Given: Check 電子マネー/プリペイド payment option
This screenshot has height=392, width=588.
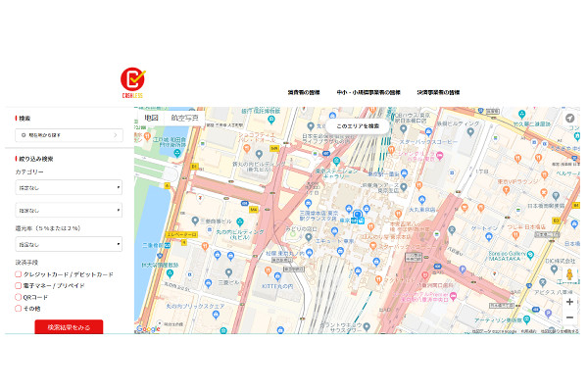Looking at the screenshot, I should coord(18,286).
